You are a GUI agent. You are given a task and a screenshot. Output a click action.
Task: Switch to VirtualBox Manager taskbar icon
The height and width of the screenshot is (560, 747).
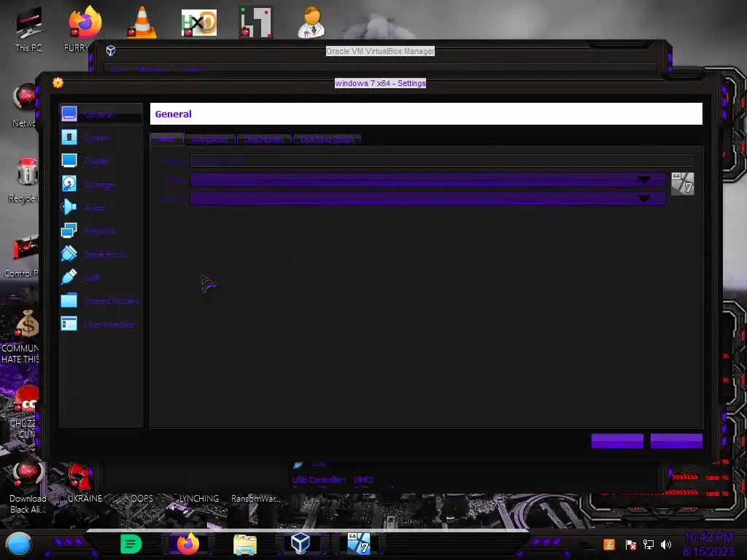click(x=301, y=543)
